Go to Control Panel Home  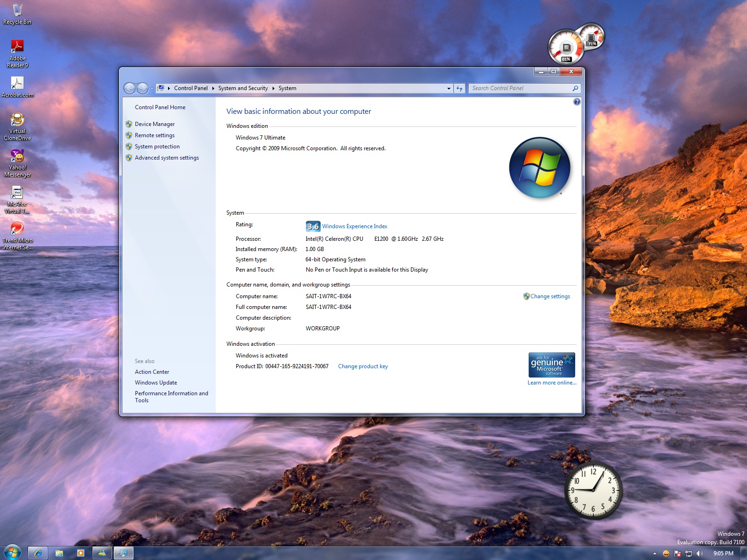pyautogui.click(x=160, y=107)
